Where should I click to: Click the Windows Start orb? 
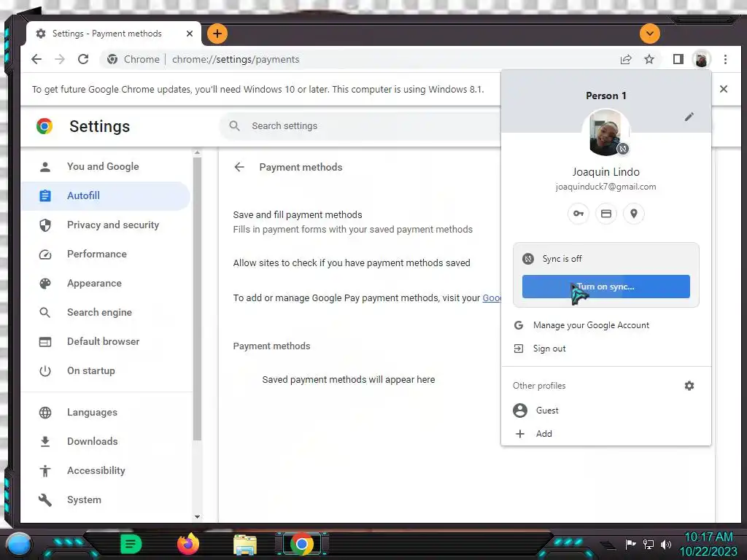point(19,544)
